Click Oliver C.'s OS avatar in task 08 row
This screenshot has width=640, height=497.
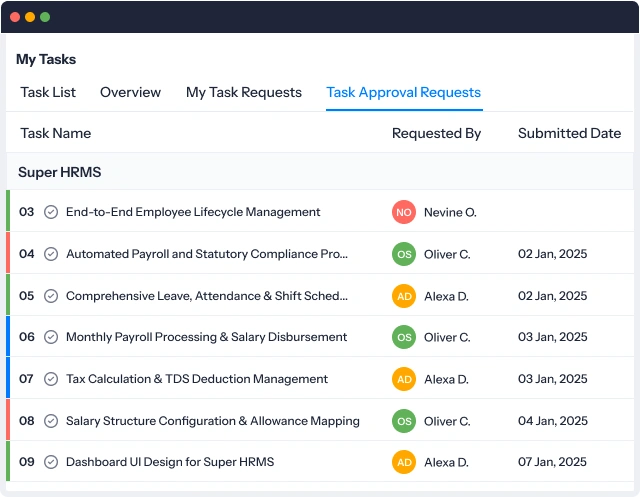click(x=404, y=421)
